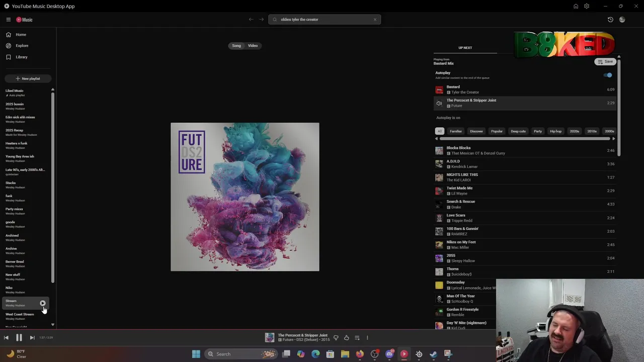The image size is (644, 362).
Task: Like the current song with thumbs up
Action: [346, 338]
